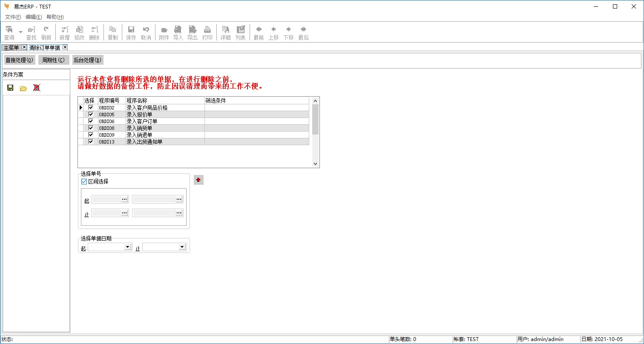Open condition scheme with folder icon
The height and width of the screenshot is (344, 644).
point(23,88)
